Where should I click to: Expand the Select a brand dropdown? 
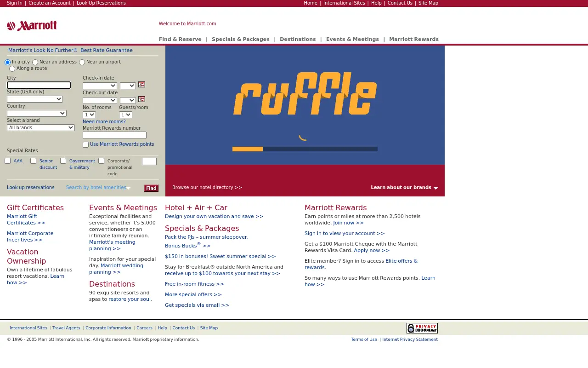coord(41,127)
